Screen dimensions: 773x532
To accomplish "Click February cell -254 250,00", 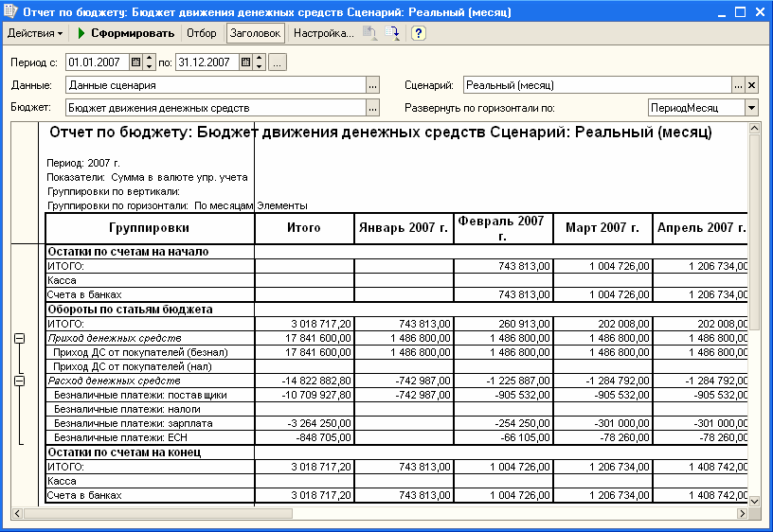I will tap(503, 424).
